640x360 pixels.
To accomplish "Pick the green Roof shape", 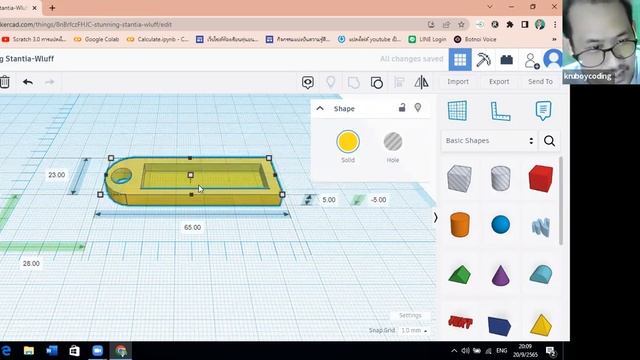I will tap(460, 274).
